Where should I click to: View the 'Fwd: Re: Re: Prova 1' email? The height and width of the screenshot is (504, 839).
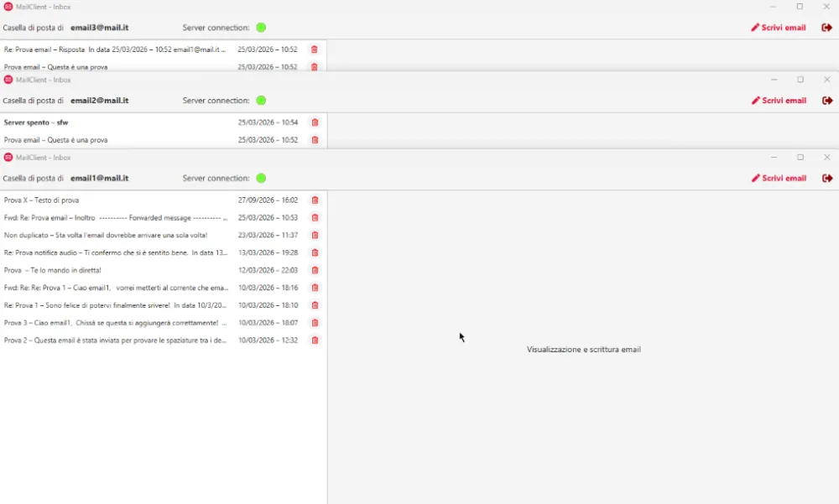(164, 288)
